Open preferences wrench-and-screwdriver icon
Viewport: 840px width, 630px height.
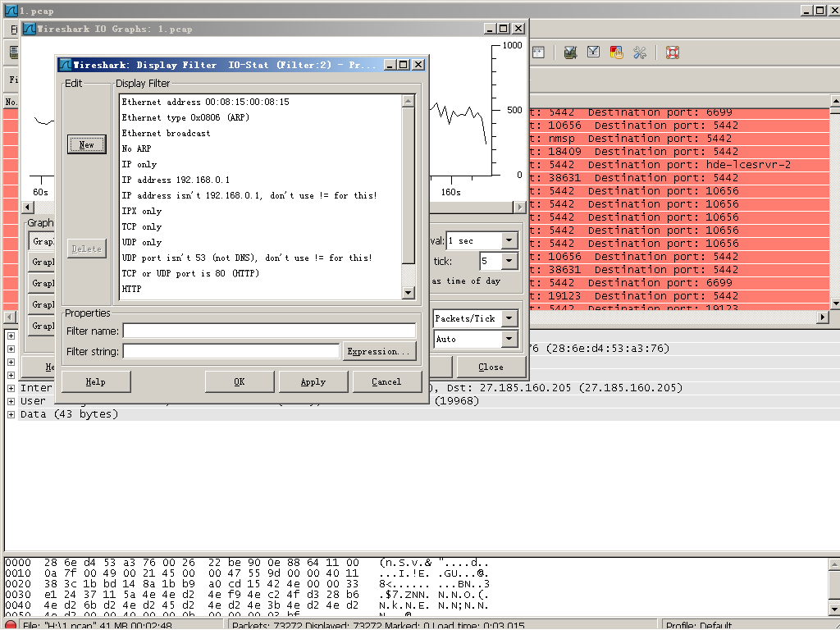point(640,52)
